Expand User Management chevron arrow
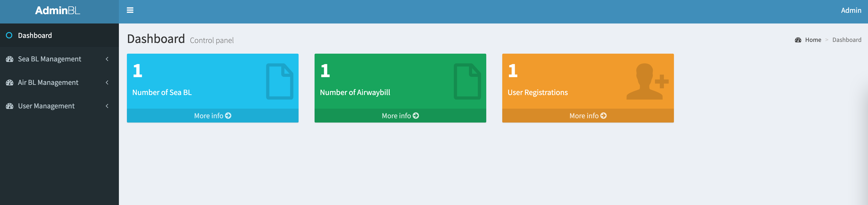This screenshot has height=205, width=868. (x=107, y=106)
